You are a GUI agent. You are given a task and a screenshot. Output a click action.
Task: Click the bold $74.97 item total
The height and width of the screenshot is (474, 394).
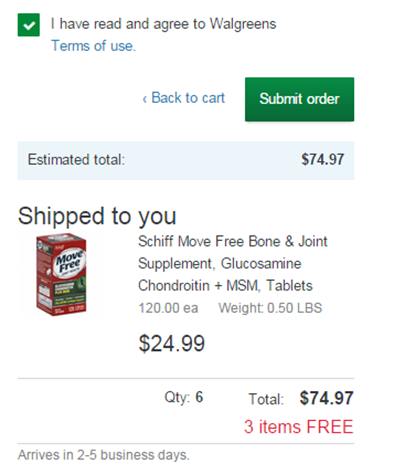pyautogui.click(x=326, y=398)
